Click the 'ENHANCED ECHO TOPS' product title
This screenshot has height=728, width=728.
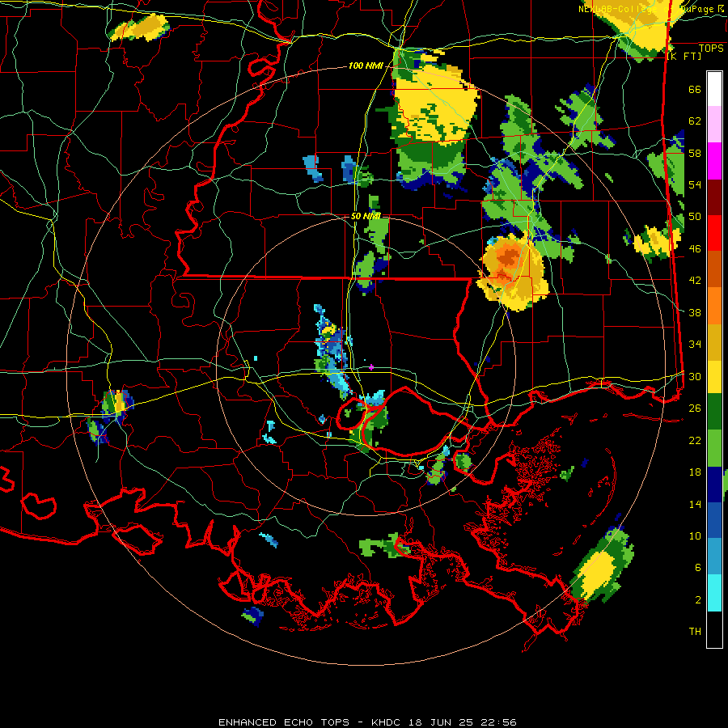pos(284,722)
